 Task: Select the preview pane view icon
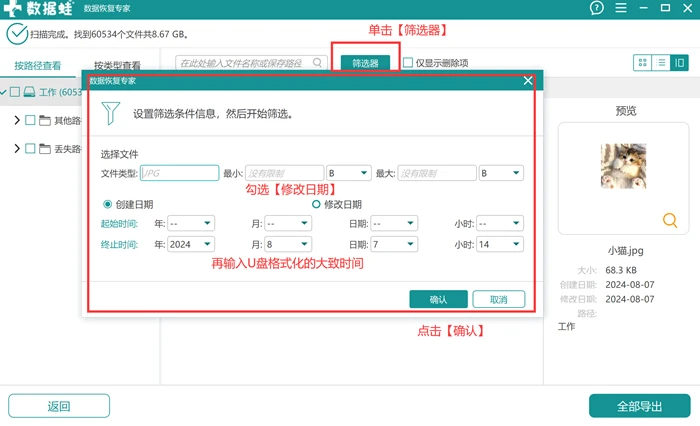point(679,63)
